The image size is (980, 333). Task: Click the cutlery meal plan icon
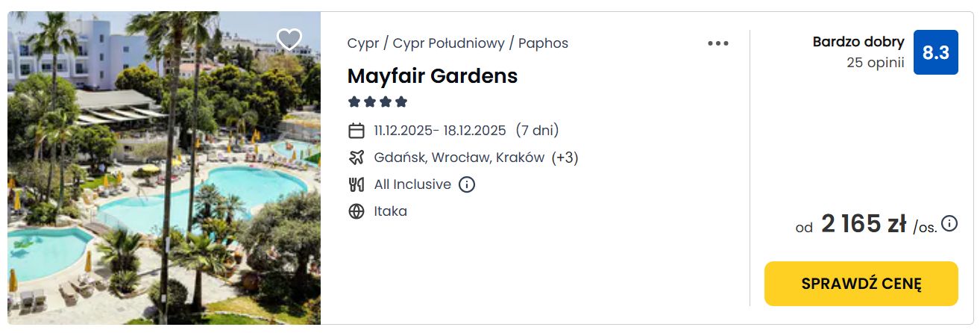356,184
